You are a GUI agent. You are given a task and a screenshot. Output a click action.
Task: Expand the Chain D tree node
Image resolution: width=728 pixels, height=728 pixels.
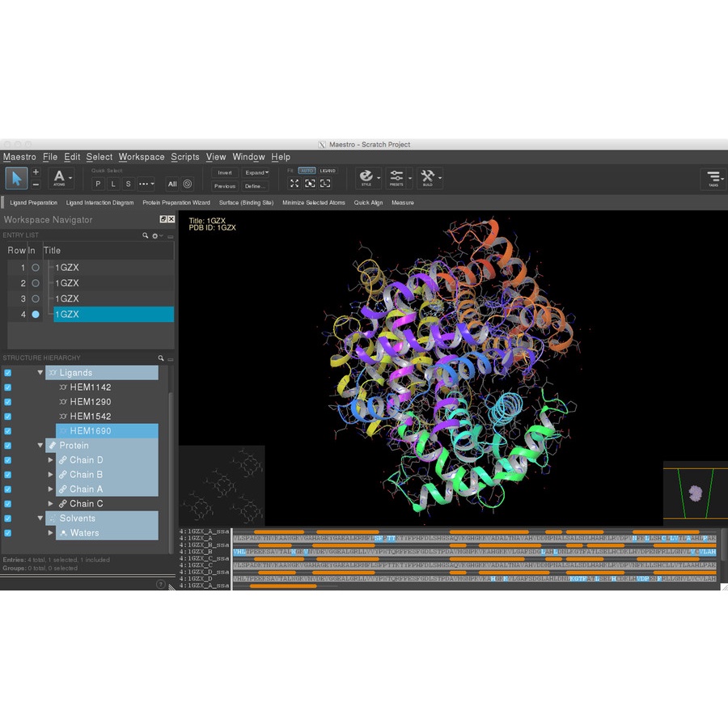pos(51,460)
